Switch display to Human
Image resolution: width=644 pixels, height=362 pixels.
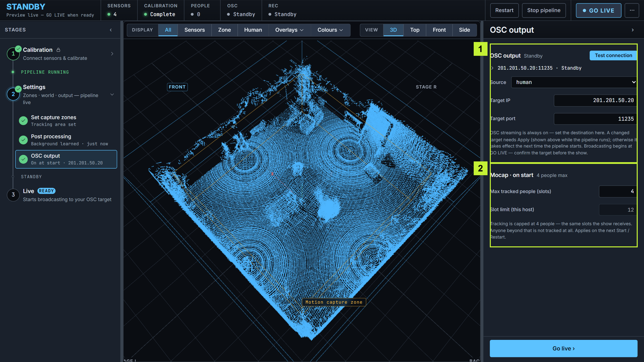click(x=253, y=30)
